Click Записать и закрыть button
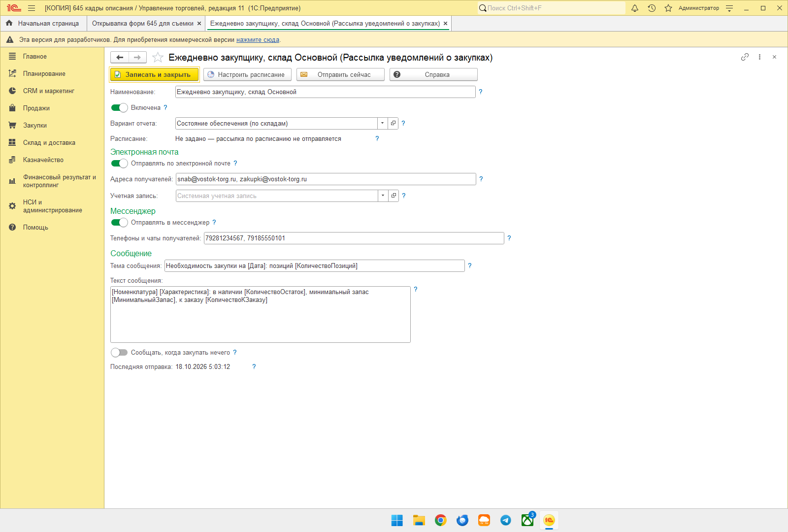Viewport: 788px width, 532px height. tap(154, 74)
